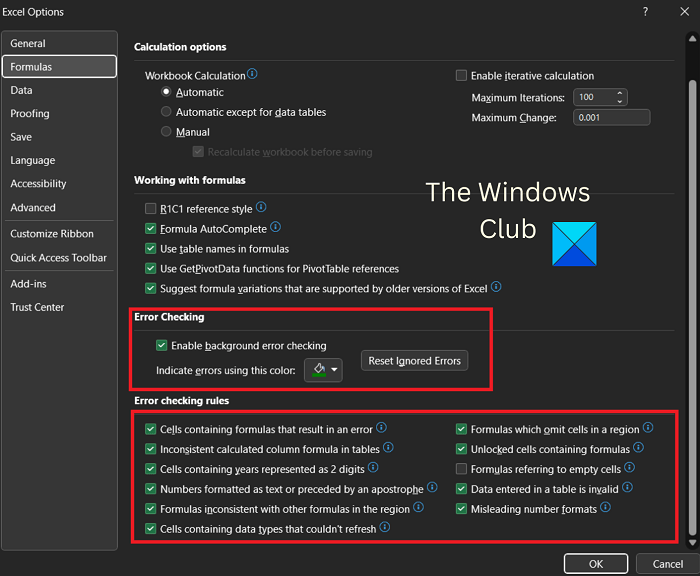Viewport: 700px width, 576px height.
Task: Go to the Save options category
Action: point(59,137)
